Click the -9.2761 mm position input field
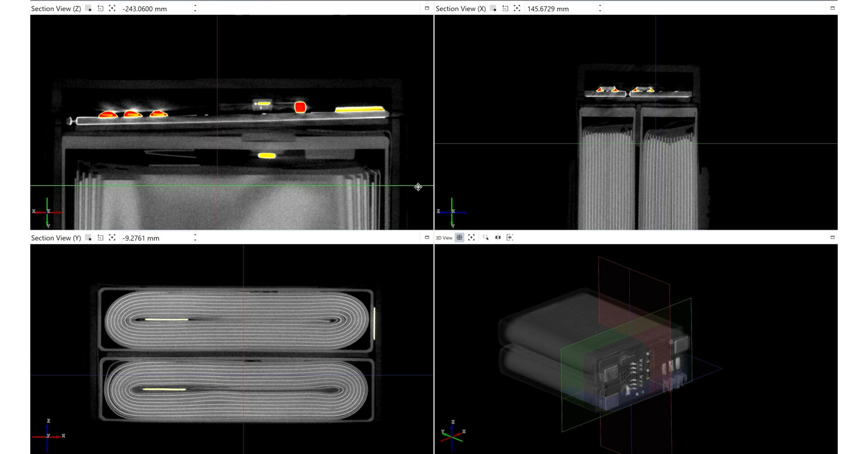The width and height of the screenshot is (868, 454). (x=149, y=238)
